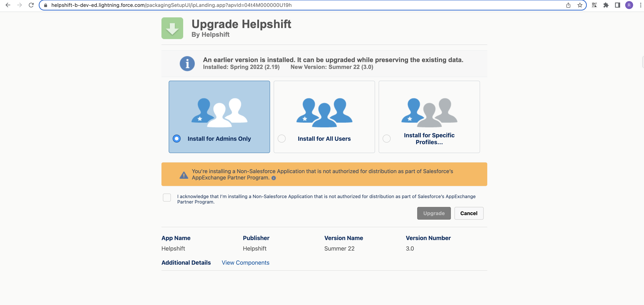Check the acknowledge Non-Salesforce Application checkbox
Viewport: 644px width, 305px height.
pyautogui.click(x=167, y=198)
